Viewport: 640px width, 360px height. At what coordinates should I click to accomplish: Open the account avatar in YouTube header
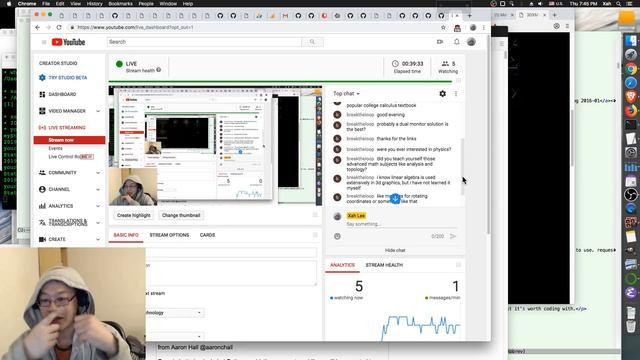pos(471,42)
